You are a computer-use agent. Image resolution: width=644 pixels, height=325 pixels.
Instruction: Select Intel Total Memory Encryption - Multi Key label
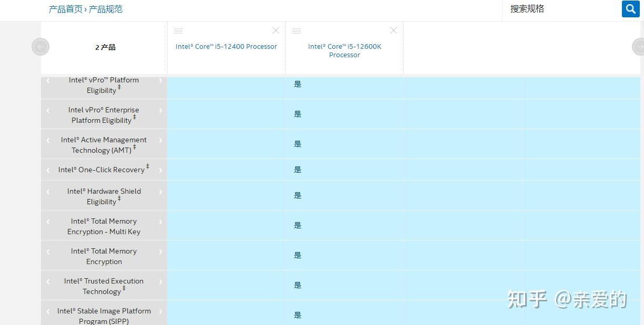(104, 226)
